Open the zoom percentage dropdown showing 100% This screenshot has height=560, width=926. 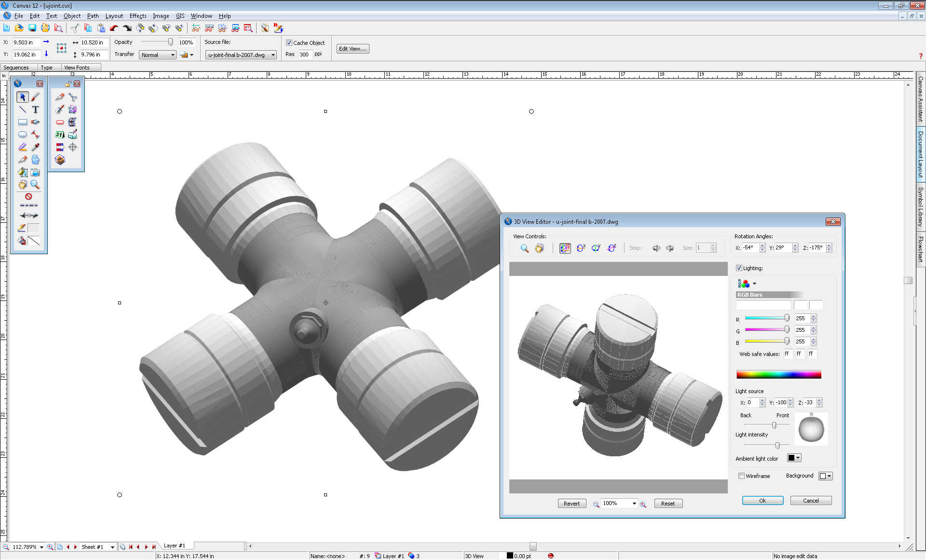pos(619,503)
